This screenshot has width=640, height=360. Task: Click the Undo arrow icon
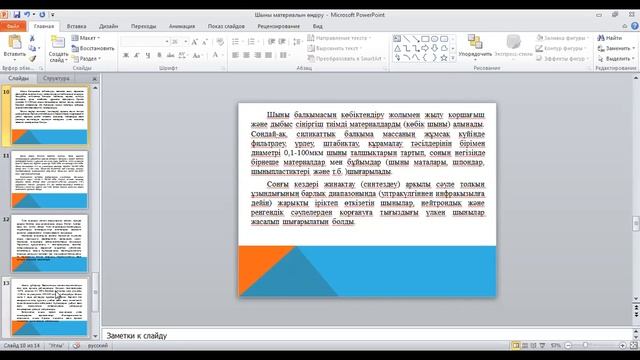tap(27, 15)
